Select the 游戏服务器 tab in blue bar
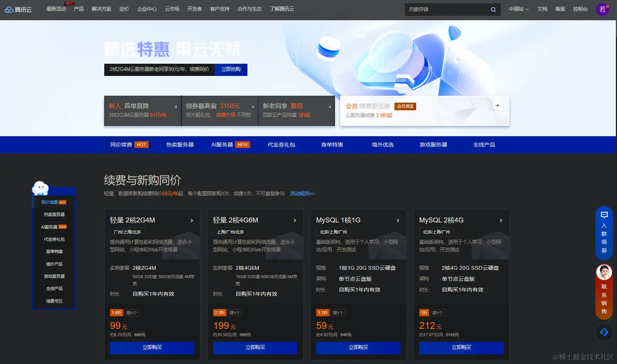This screenshot has height=364, width=617. tap(433, 145)
